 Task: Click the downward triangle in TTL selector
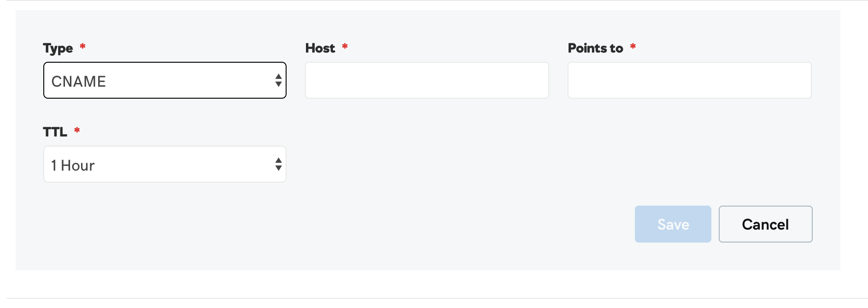pyautogui.click(x=278, y=168)
